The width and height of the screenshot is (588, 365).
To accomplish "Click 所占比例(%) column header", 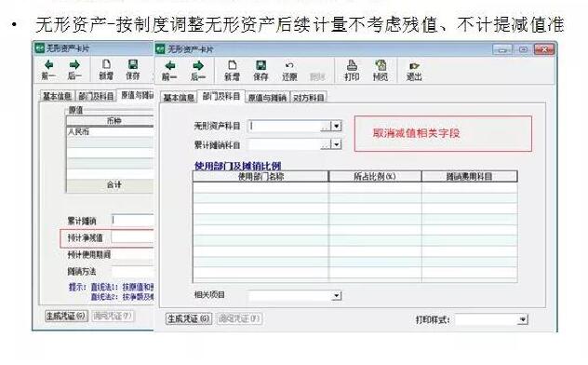I will pyautogui.click(x=375, y=176).
